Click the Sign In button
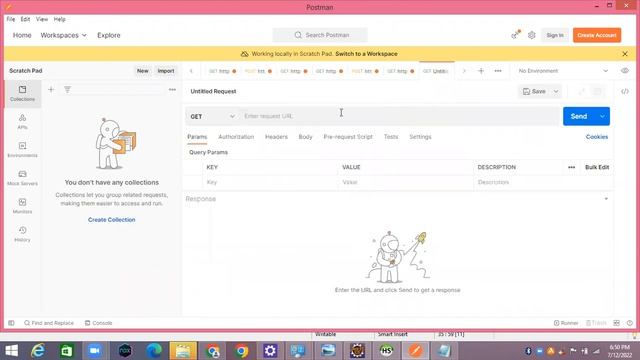 point(555,35)
